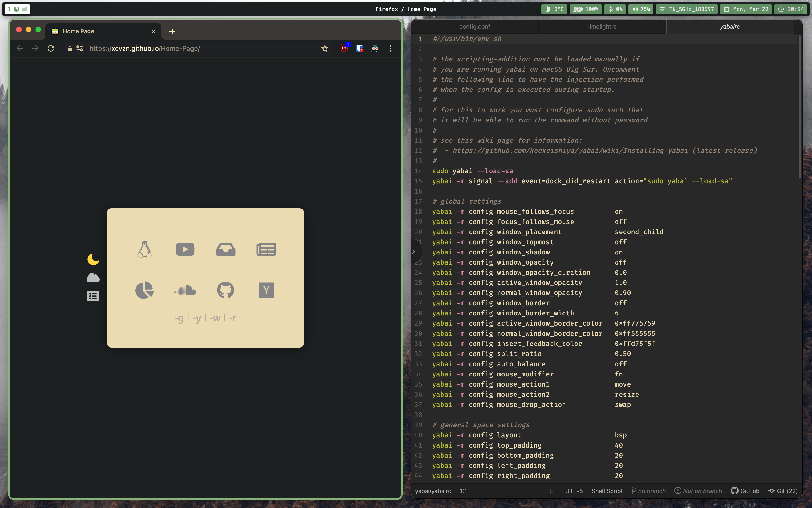Viewport: 812px width, 508px height.
Task: Open the Linux penguin shortcut
Action: tap(145, 249)
